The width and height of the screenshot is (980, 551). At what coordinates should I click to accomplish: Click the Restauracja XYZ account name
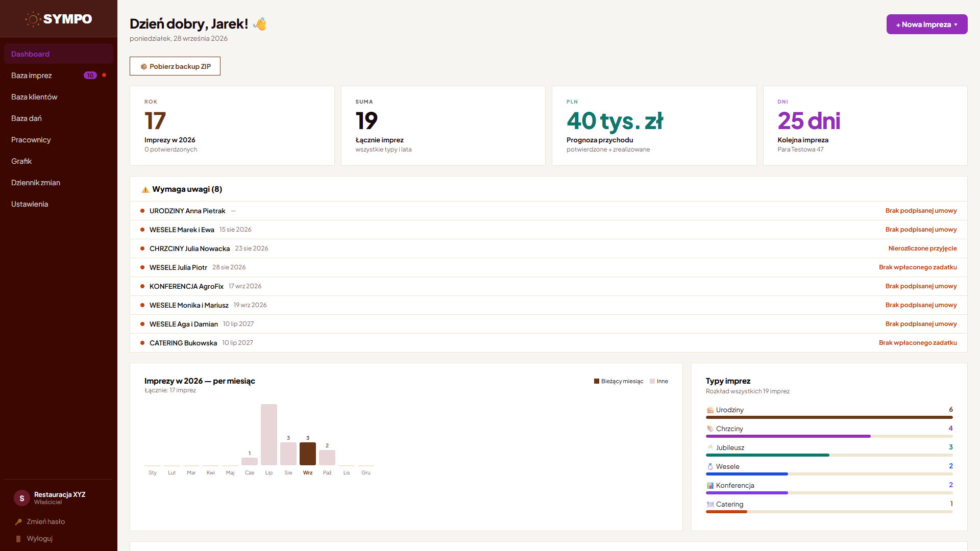60,495
